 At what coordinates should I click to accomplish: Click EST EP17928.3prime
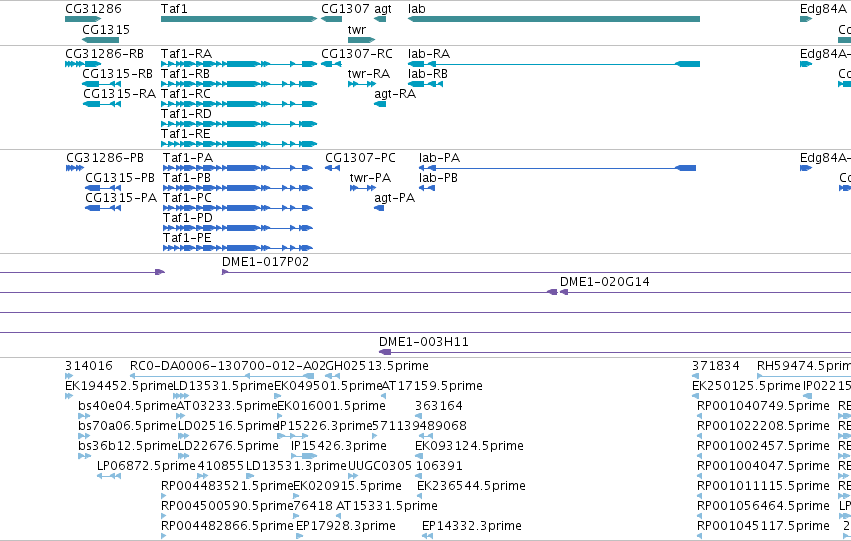click(300, 536)
